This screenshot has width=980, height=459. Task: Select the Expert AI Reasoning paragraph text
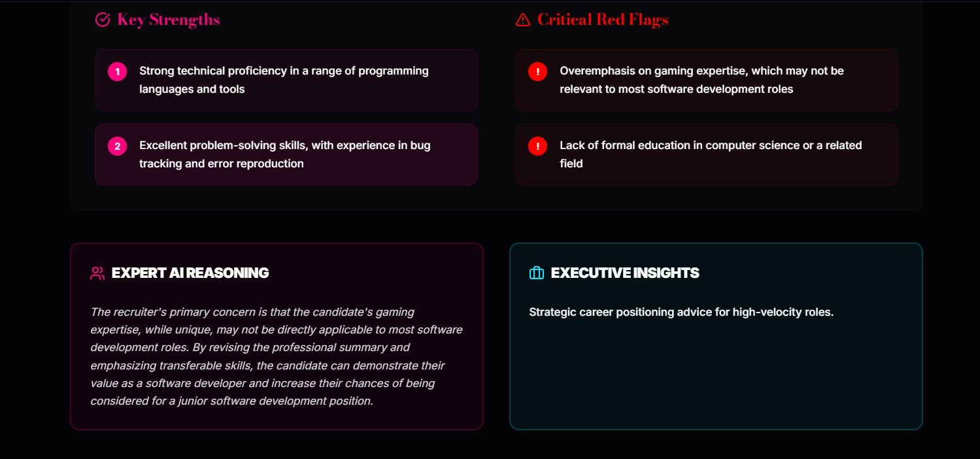[x=277, y=356]
